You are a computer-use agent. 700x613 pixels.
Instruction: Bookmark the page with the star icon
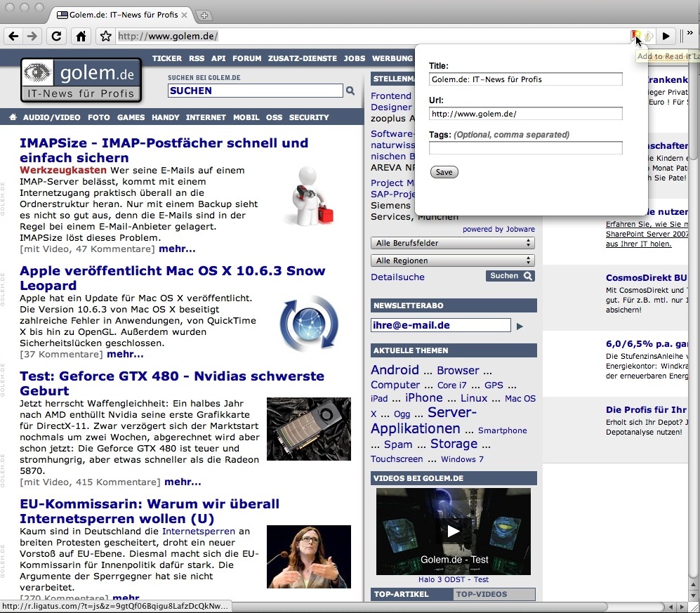[105, 36]
